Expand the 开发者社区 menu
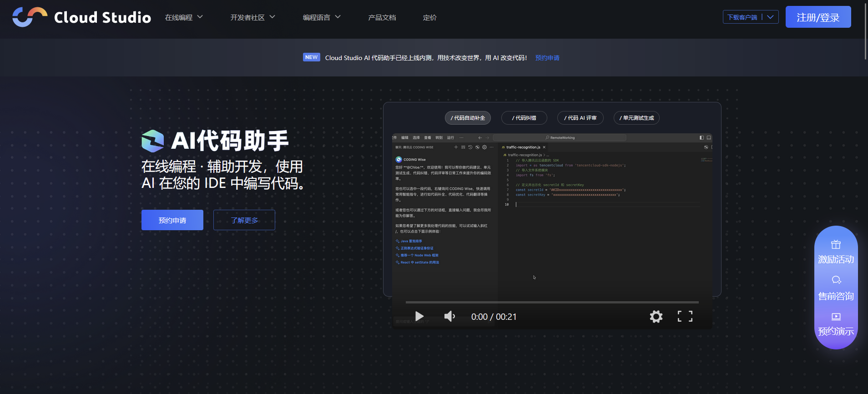 click(x=252, y=17)
